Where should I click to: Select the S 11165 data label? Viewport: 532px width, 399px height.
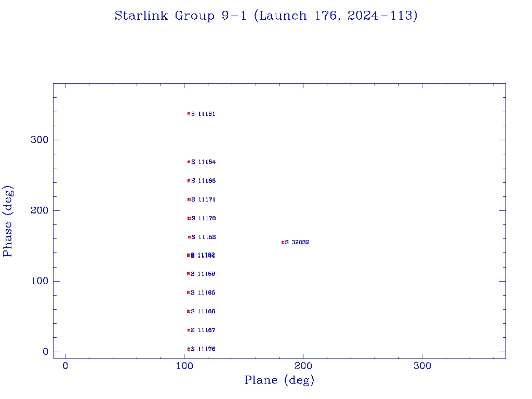click(x=203, y=292)
